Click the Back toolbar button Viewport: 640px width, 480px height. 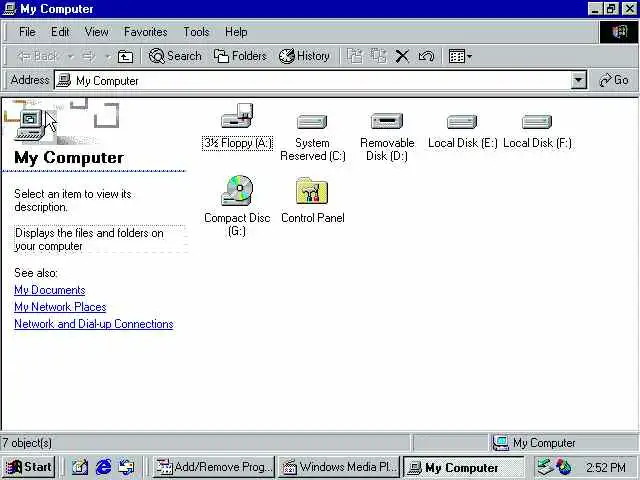click(37, 56)
